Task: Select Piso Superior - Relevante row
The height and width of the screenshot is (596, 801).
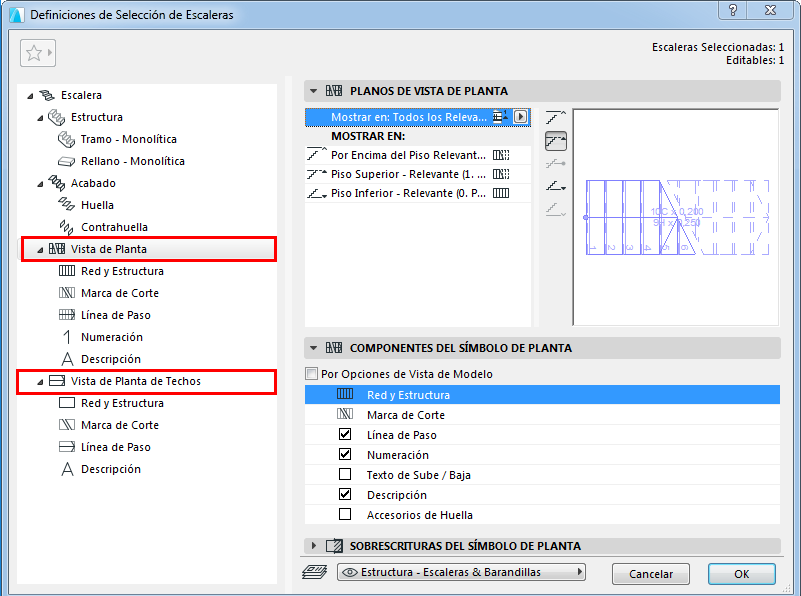Action: (x=418, y=174)
